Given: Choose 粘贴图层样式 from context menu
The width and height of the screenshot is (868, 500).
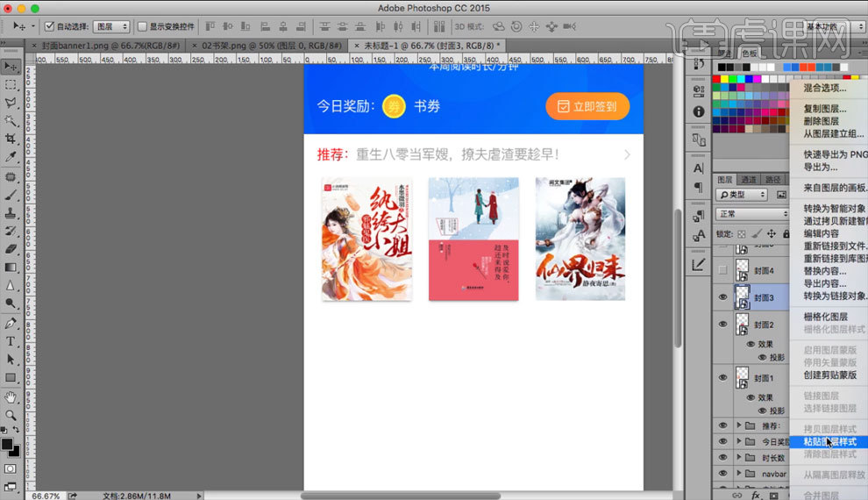Looking at the screenshot, I should 829,441.
